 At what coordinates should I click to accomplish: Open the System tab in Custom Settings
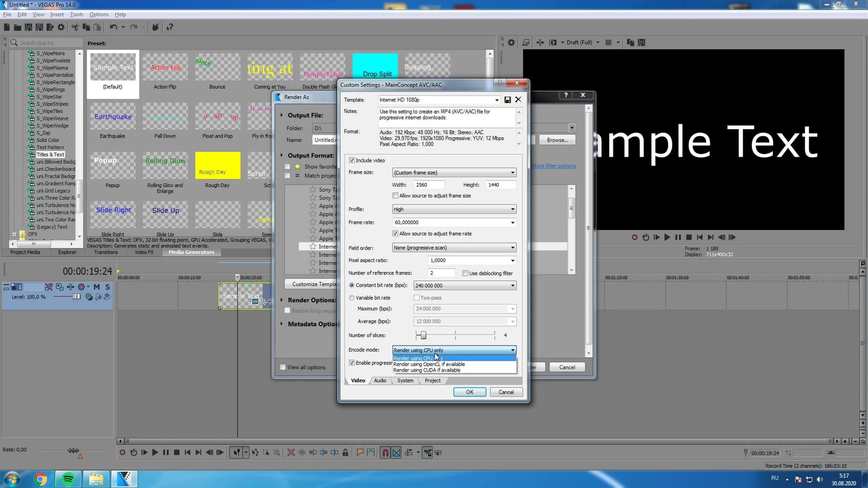click(x=405, y=380)
